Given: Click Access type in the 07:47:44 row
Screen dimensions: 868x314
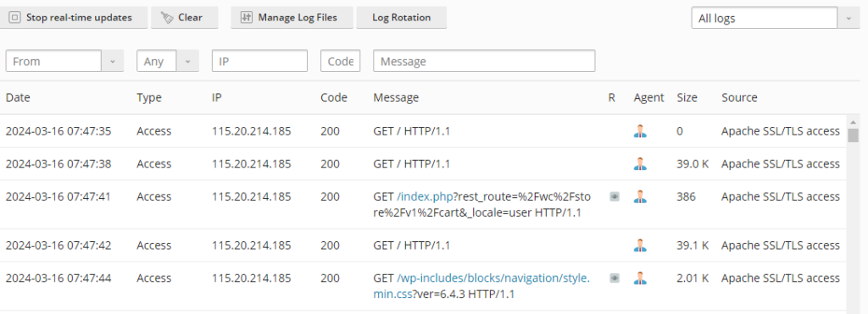Looking at the screenshot, I should 154,278.
